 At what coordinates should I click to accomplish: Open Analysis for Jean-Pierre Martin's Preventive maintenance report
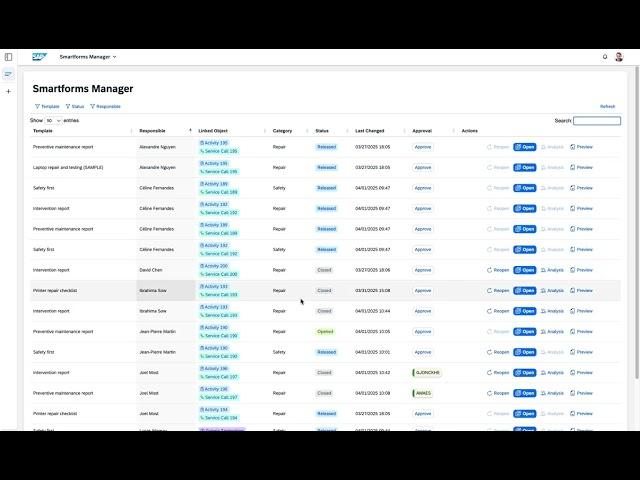point(552,332)
